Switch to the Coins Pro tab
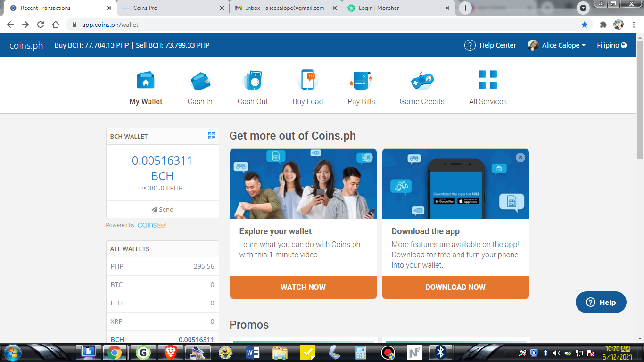The image size is (644, 362). 173,8
